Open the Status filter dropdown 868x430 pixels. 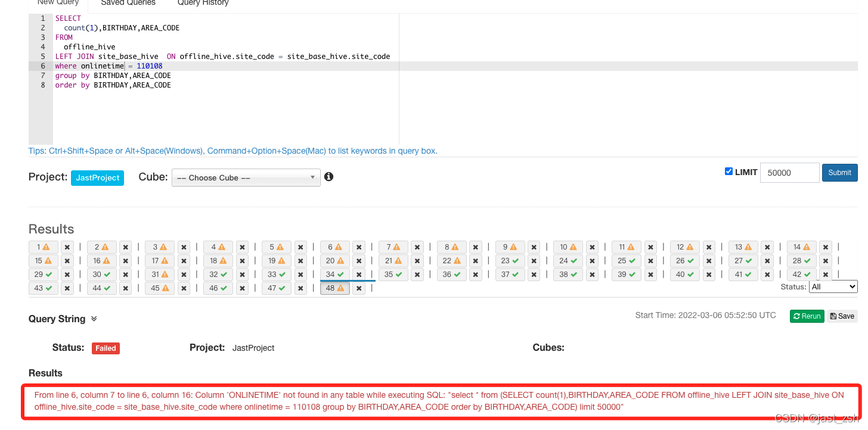pyautogui.click(x=833, y=286)
